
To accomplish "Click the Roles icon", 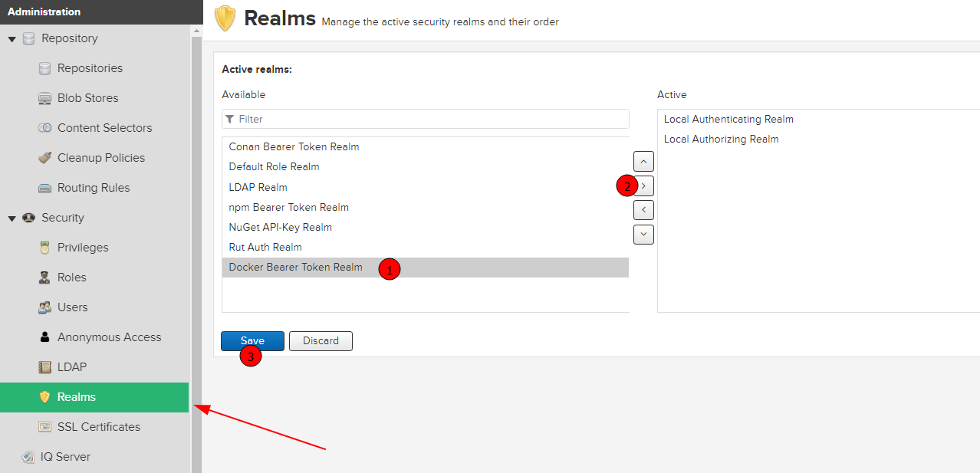I will [x=44, y=278].
